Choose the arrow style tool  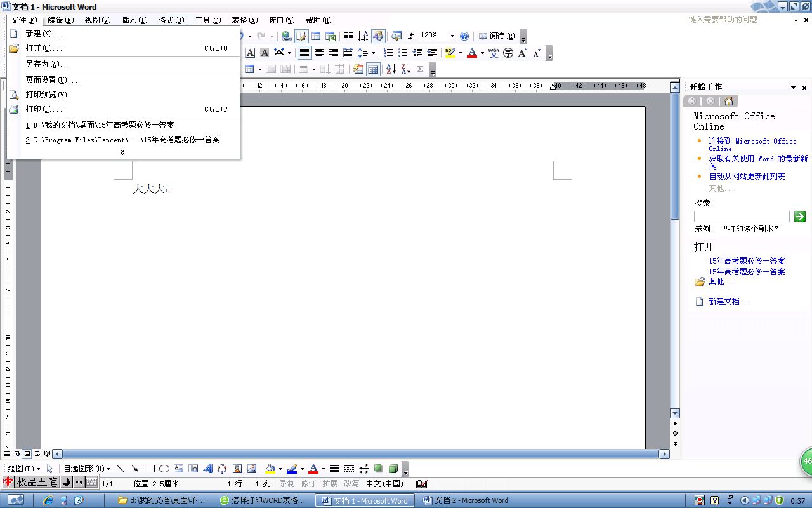pos(364,469)
